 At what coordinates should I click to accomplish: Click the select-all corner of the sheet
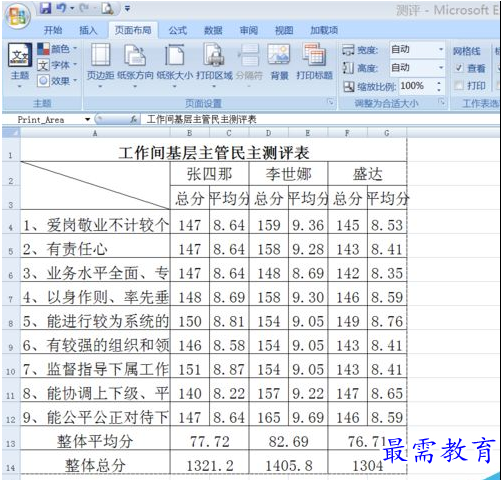point(11,133)
